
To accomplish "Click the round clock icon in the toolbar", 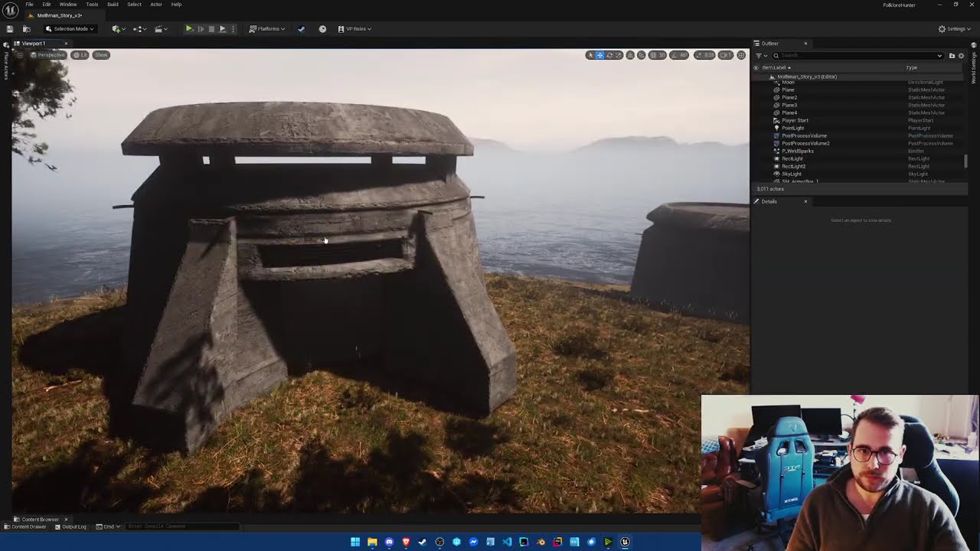I will point(322,29).
